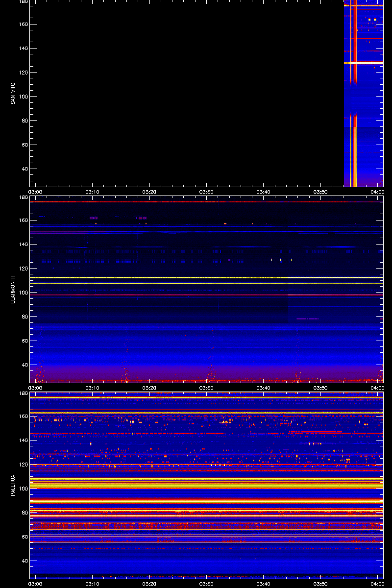Click 03:50 time label below San Vito plot
This screenshot has width=392, height=588.
320,192
